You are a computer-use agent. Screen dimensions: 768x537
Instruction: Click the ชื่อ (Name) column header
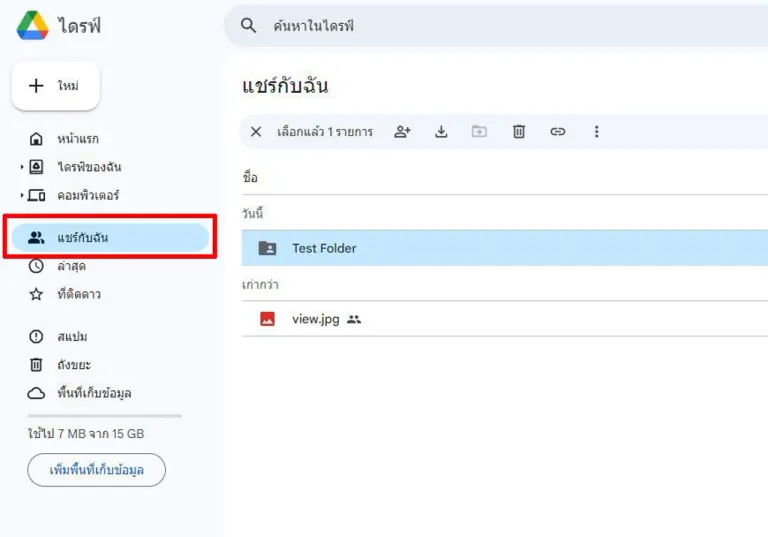point(250,177)
